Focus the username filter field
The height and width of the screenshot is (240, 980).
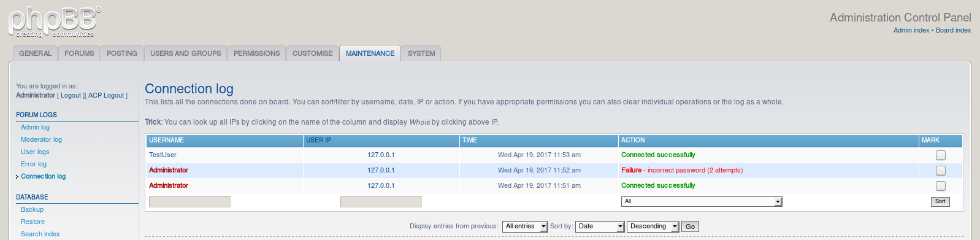click(x=189, y=202)
